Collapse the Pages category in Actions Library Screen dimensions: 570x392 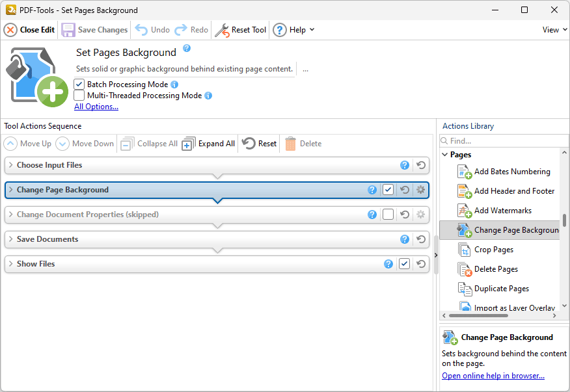[x=445, y=155]
